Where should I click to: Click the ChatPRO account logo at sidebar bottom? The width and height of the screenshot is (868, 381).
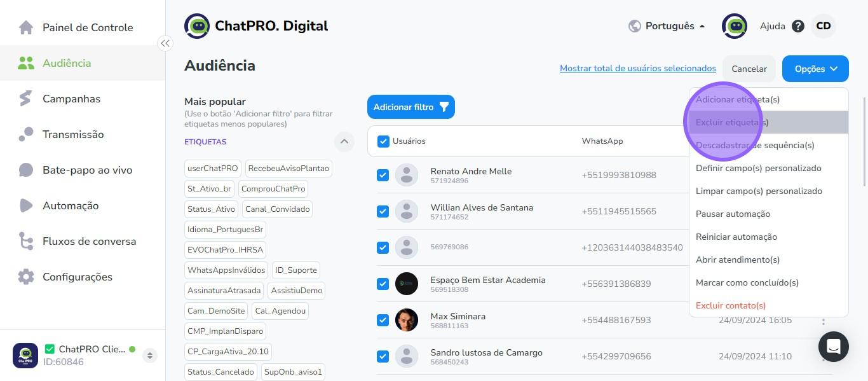coord(25,355)
